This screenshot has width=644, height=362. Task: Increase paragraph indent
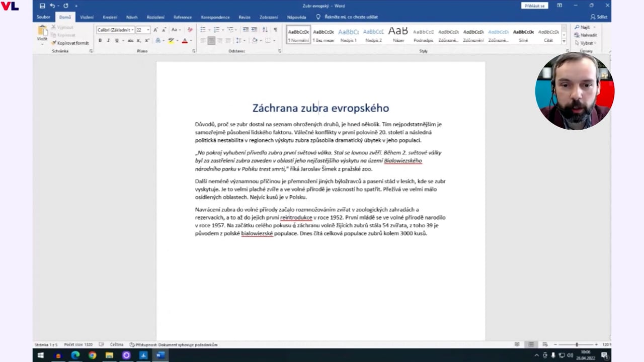point(254,30)
